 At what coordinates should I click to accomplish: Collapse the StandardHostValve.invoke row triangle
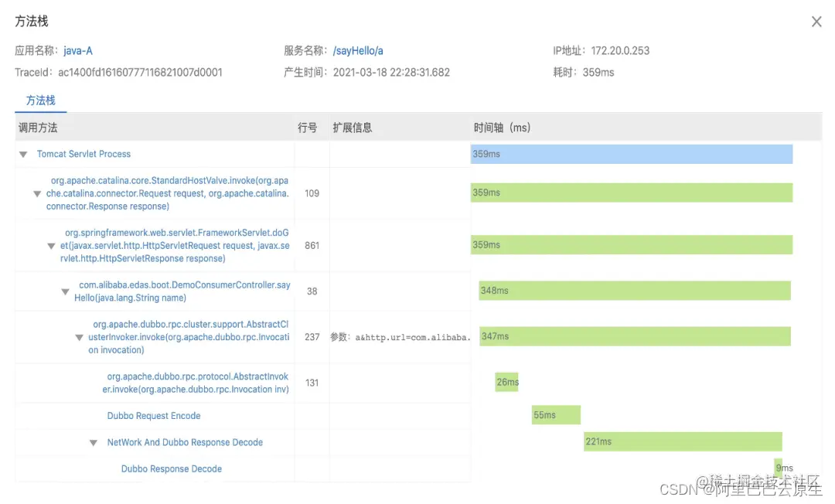37,194
